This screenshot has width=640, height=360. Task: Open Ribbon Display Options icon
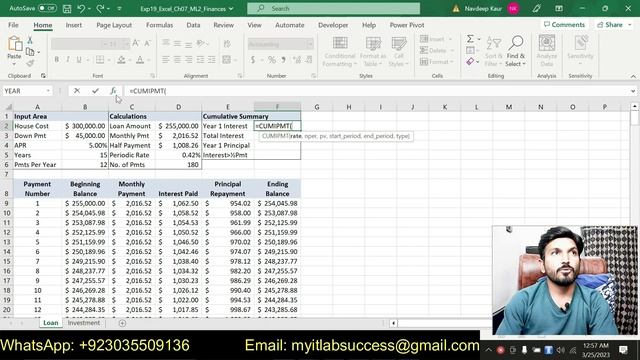click(x=559, y=9)
